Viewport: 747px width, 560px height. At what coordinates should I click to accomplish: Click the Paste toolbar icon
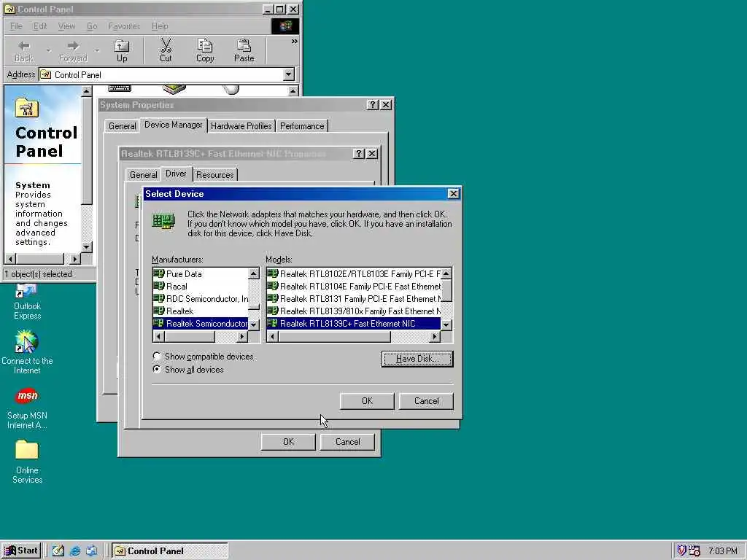(x=244, y=50)
